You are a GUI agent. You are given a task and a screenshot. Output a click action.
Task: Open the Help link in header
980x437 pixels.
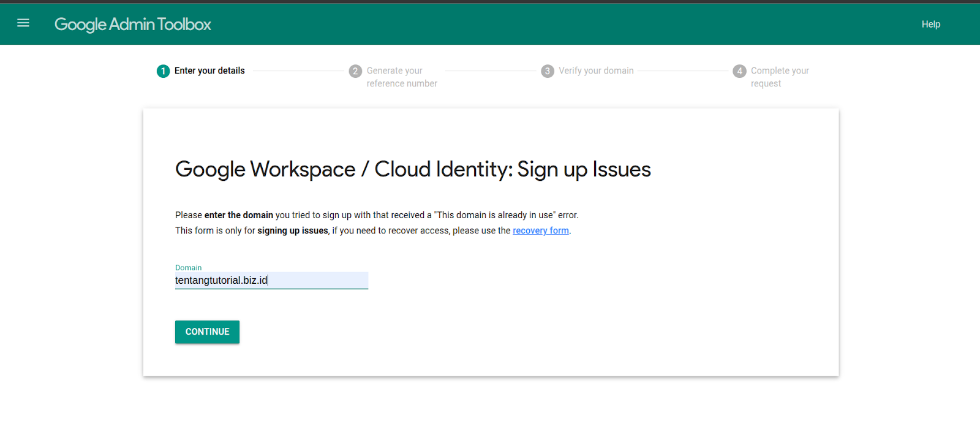click(930, 24)
